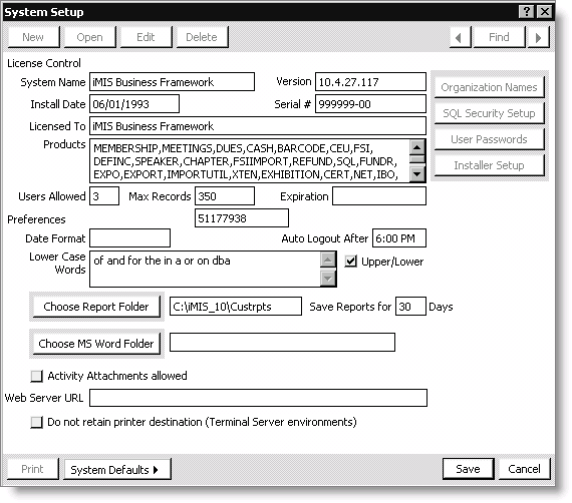The height and width of the screenshot is (503, 572).
Task: Click the Find button
Action: [499, 37]
